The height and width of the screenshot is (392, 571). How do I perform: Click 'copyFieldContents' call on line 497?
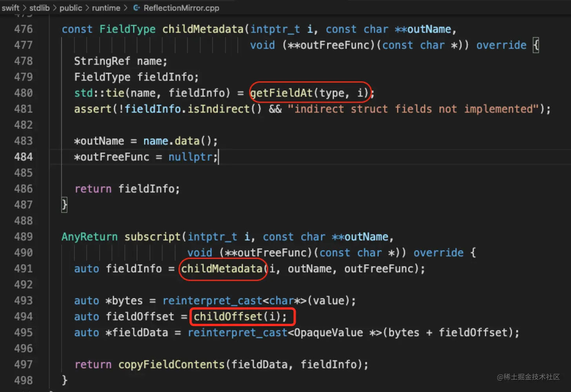171,365
